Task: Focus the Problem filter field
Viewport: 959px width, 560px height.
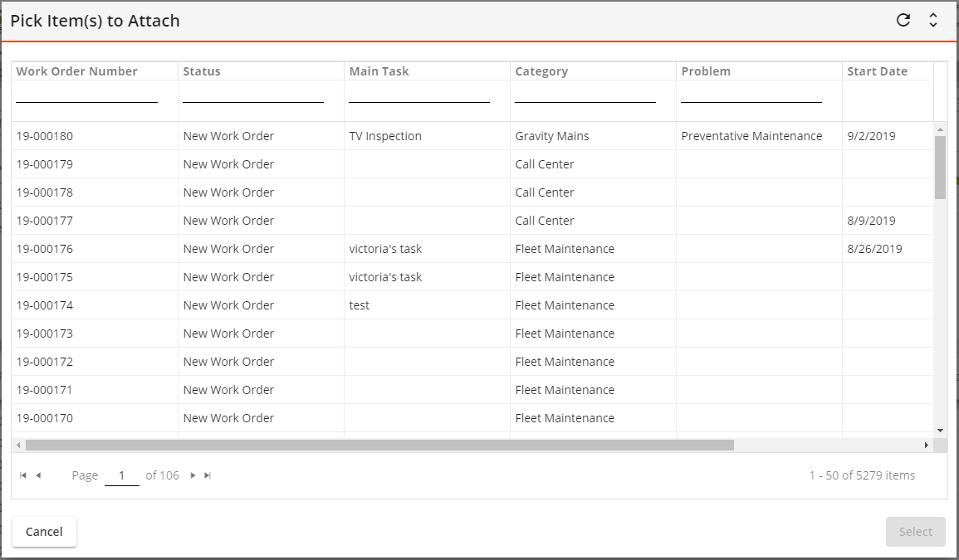Action: (751, 94)
